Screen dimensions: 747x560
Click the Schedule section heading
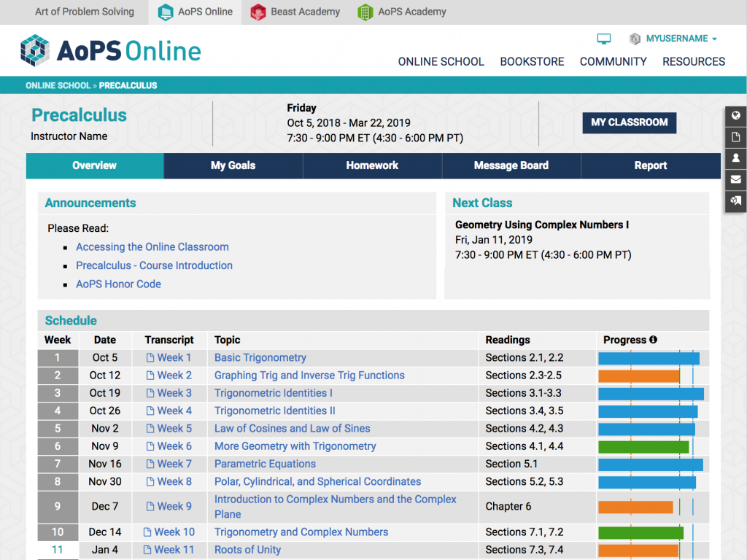click(x=71, y=321)
